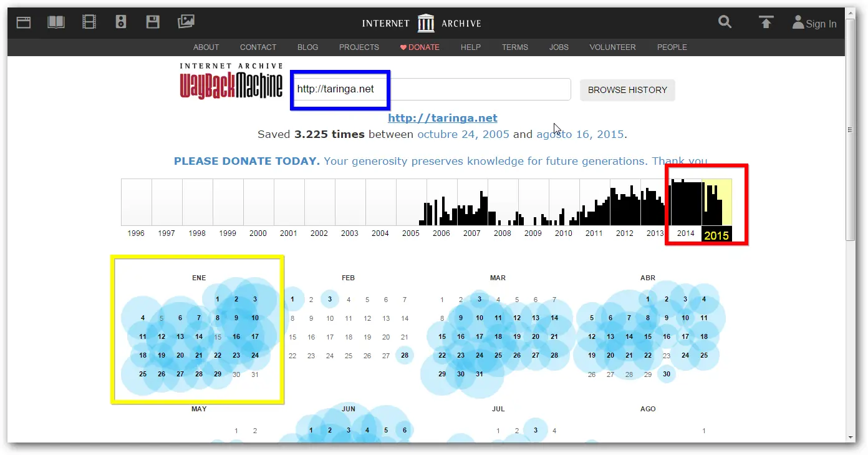Open the February 3 capture
This screenshot has width=868, height=455.
tap(330, 300)
